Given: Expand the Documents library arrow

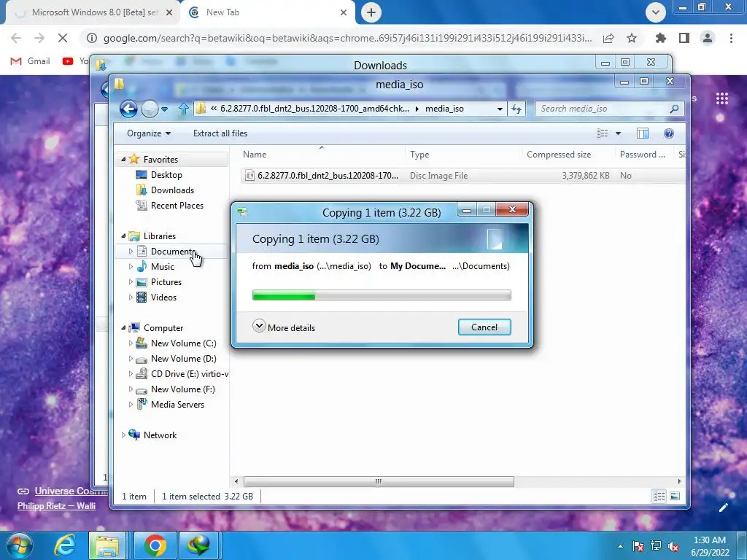Looking at the screenshot, I should pos(131,251).
